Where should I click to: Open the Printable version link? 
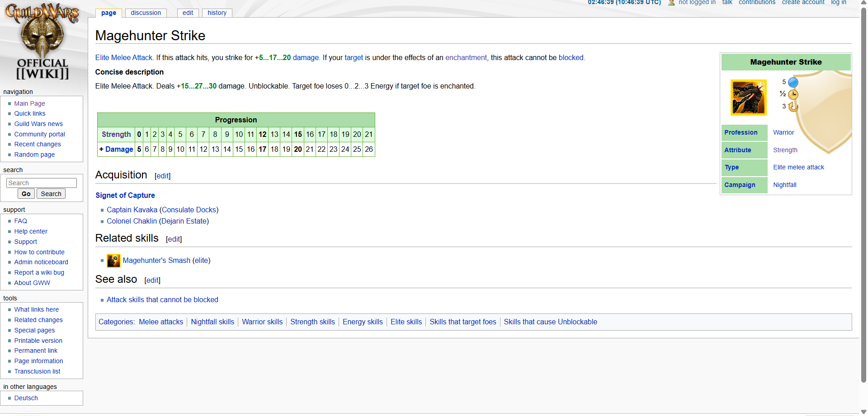[x=38, y=341]
